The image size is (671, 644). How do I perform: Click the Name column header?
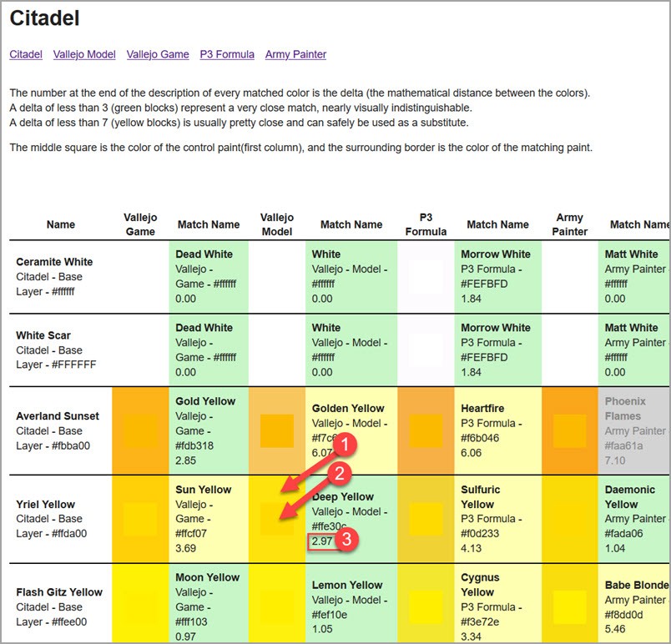(61, 224)
